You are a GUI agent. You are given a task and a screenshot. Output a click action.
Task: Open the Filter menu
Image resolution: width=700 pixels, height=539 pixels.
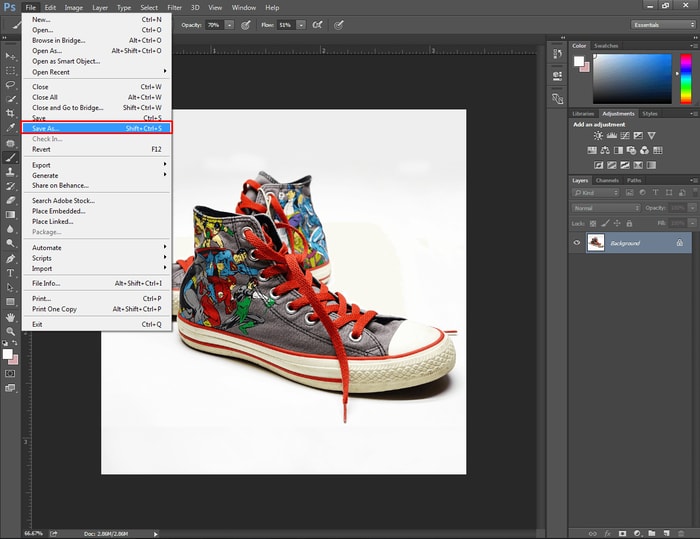point(174,8)
